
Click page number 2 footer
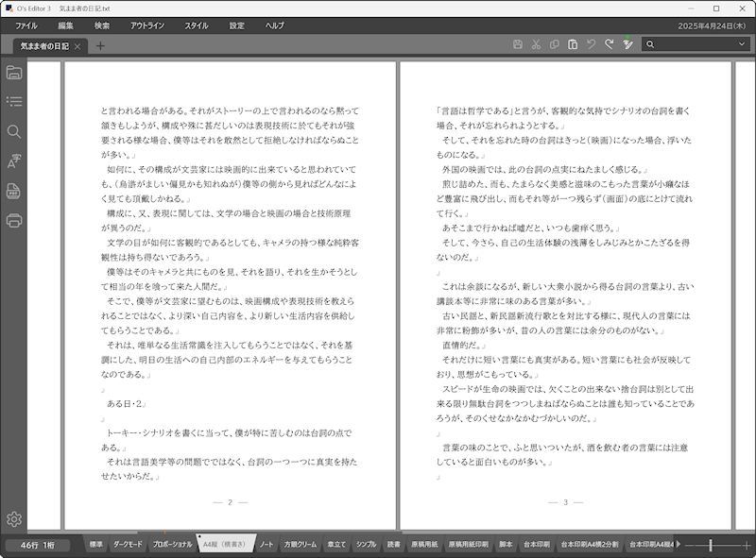point(230,502)
